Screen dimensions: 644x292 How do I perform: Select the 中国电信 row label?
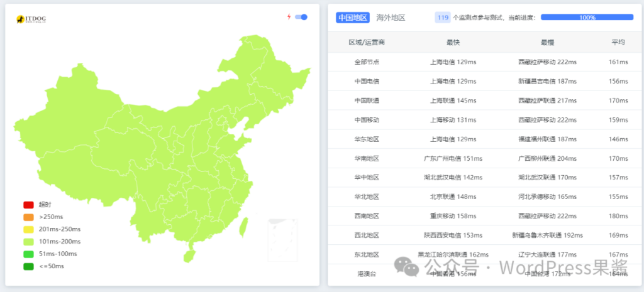coord(367,81)
